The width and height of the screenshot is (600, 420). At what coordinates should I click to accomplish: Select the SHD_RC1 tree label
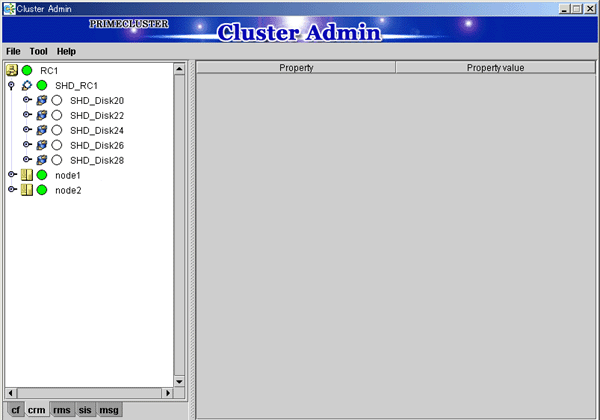pyautogui.click(x=77, y=86)
